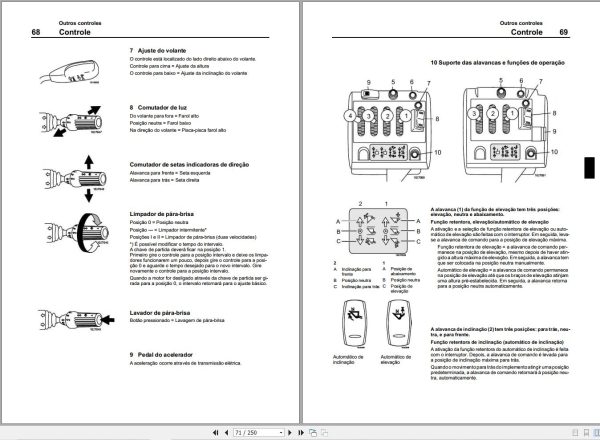Click the greyed go-to-next-view icon

324,433
